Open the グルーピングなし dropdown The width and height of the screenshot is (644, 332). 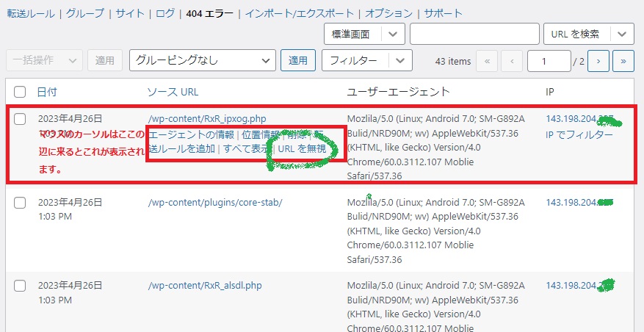point(203,61)
